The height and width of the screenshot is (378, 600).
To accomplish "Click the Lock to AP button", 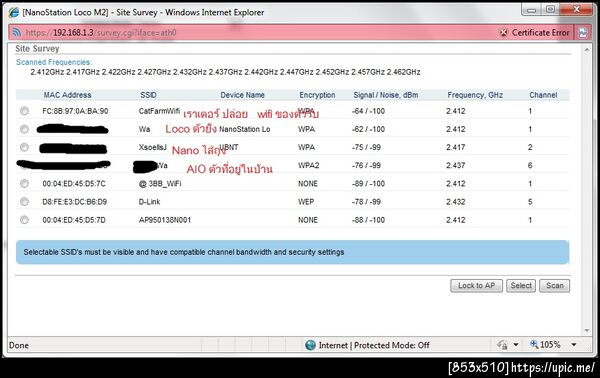I will click(476, 286).
